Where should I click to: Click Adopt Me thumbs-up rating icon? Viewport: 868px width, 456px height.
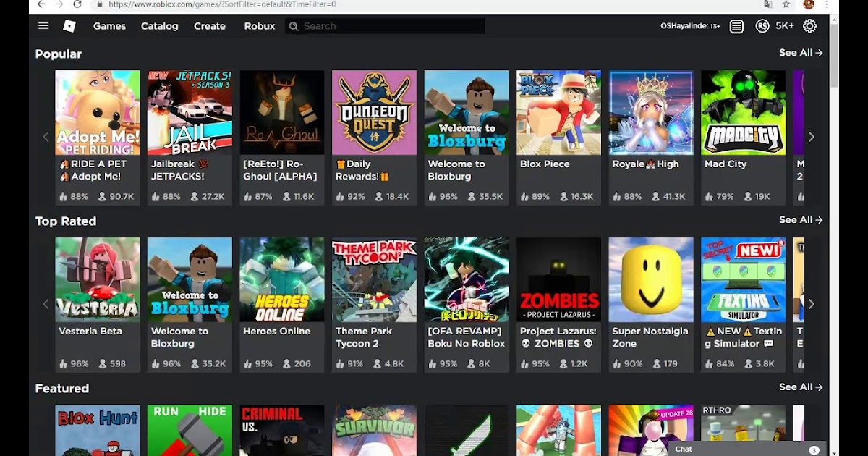[x=64, y=196]
